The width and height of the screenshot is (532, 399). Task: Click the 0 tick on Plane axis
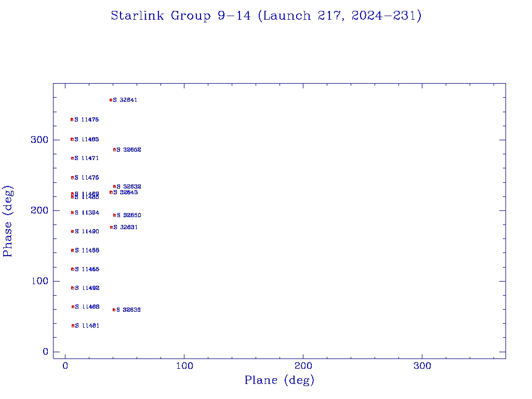pyautogui.click(x=65, y=366)
